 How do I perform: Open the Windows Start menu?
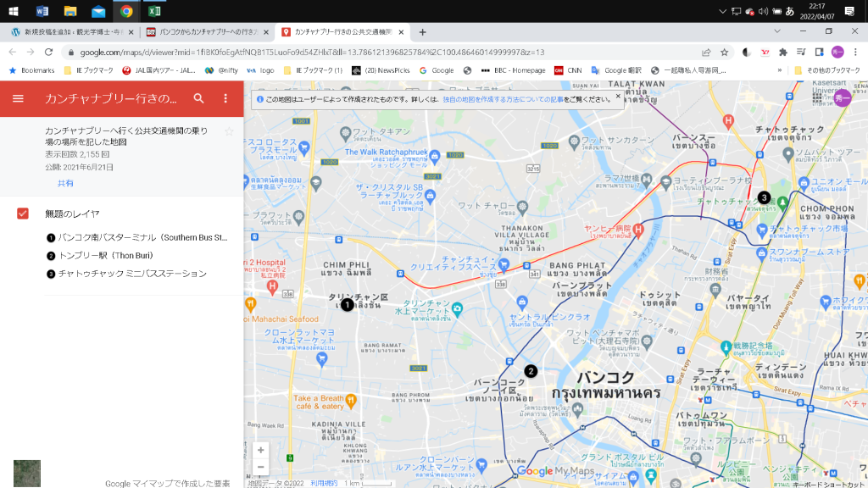point(14,11)
